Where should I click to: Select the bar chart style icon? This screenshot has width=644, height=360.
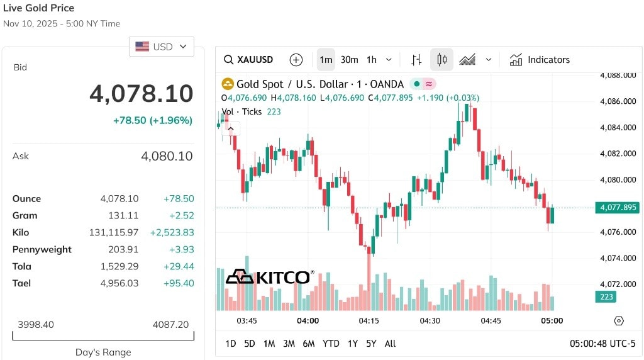[416, 60]
